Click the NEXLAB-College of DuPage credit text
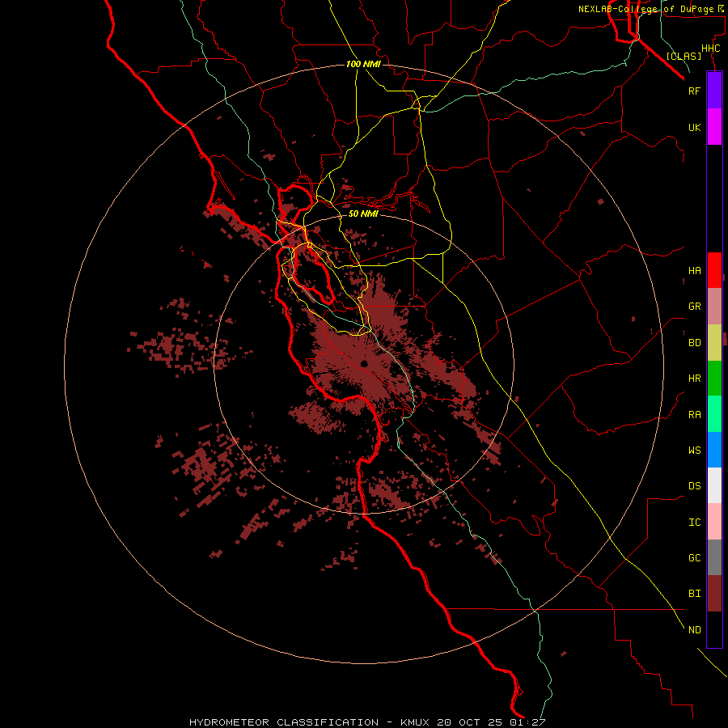Screen dimensions: 728x728 (x=650, y=9)
